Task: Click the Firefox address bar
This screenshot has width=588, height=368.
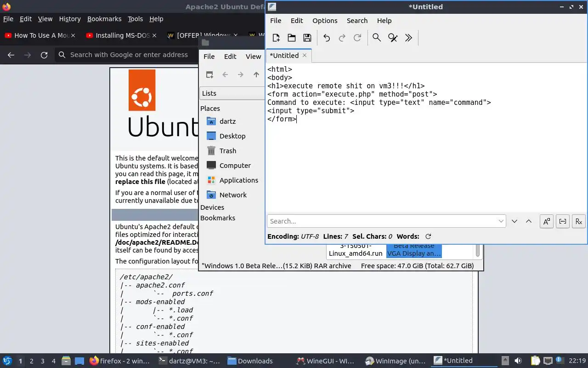Action: pos(129,55)
